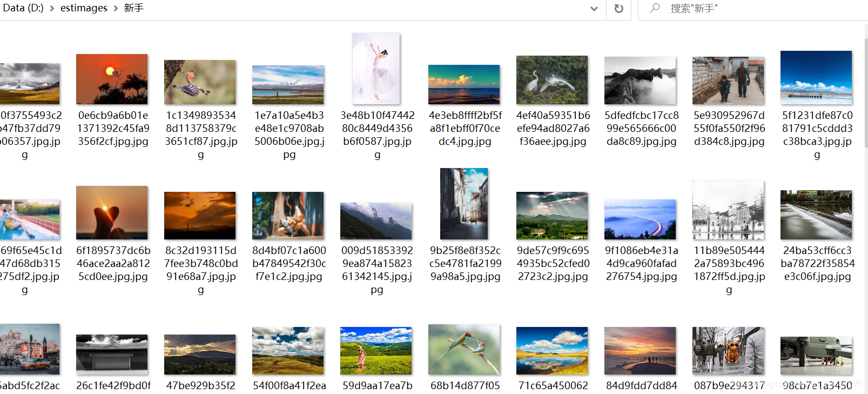Select the street people thumbnail 5e930952967d
The image size is (868, 394).
click(728, 81)
